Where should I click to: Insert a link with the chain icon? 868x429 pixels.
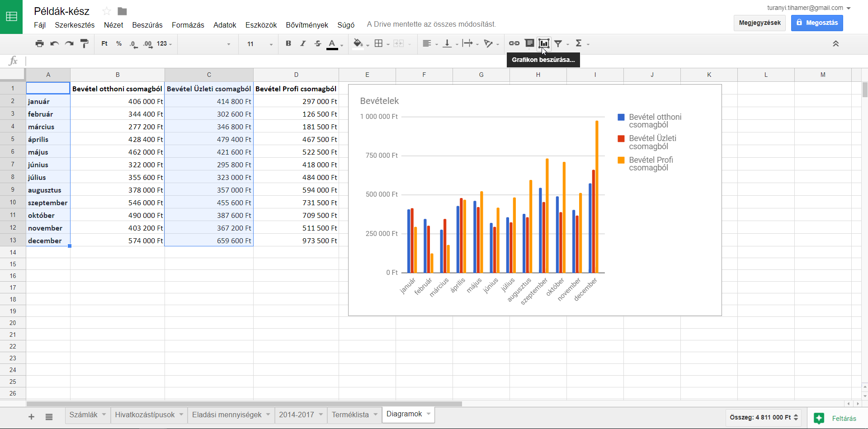coord(514,43)
